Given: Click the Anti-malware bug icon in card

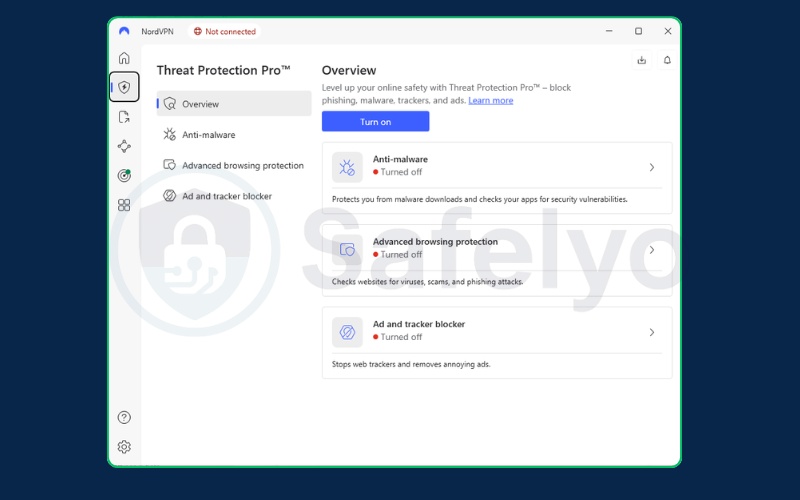Looking at the screenshot, I should (x=347, y=167).
